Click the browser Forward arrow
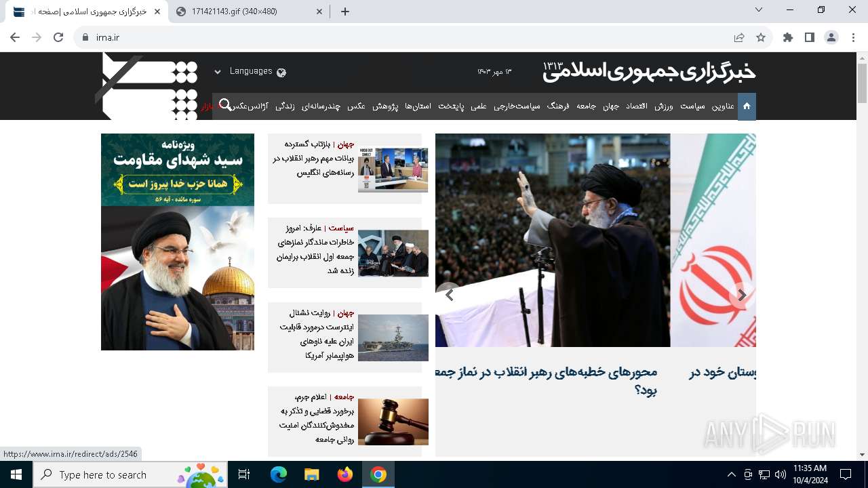Viewport: 868px width, 488px height. click(37, 37)
